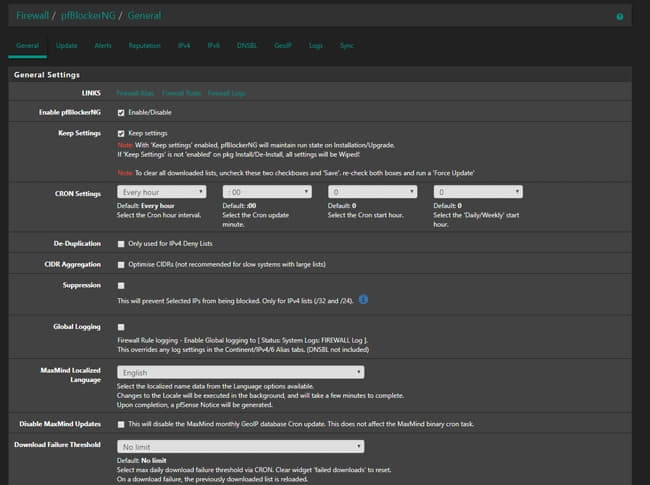Switch to the GeoIP tab
The image size is (650, 485).
click(x=283, y=46)
